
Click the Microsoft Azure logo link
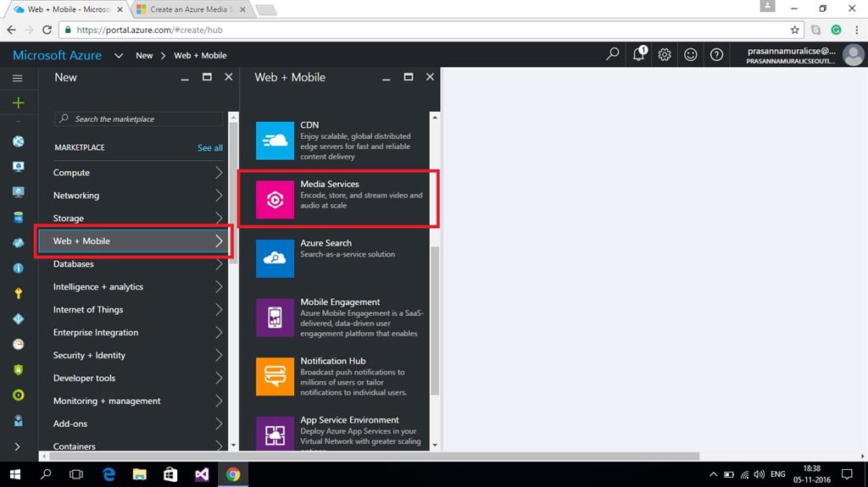pyautogui.click(x=57, y=55)
